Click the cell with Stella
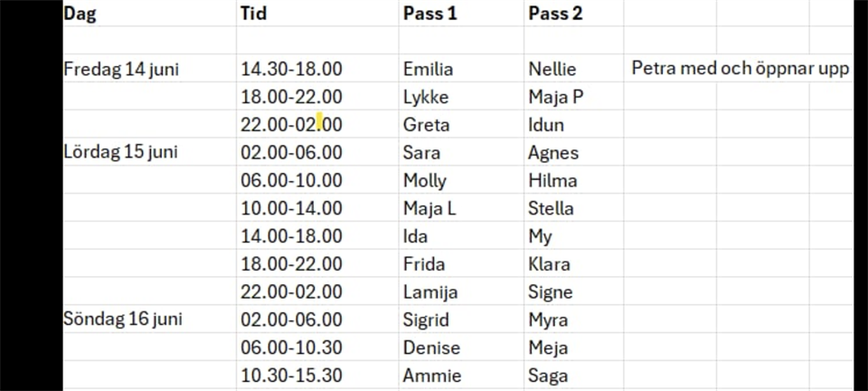 coord(551,208)
